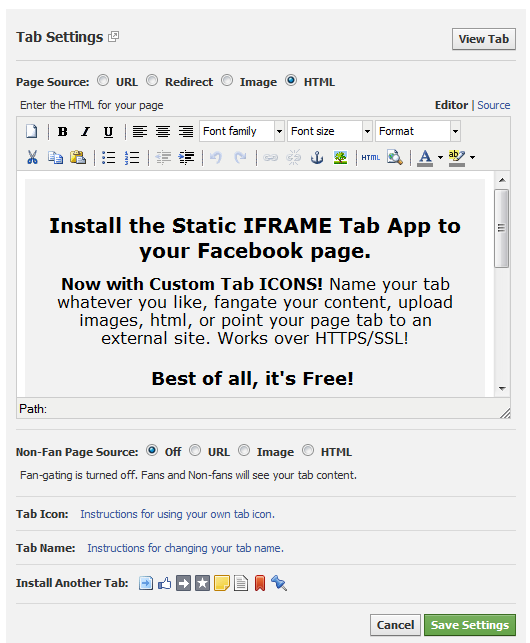The image size is (530, 643).
Task: Open the Font family dropdown
Action: point(242,131)
